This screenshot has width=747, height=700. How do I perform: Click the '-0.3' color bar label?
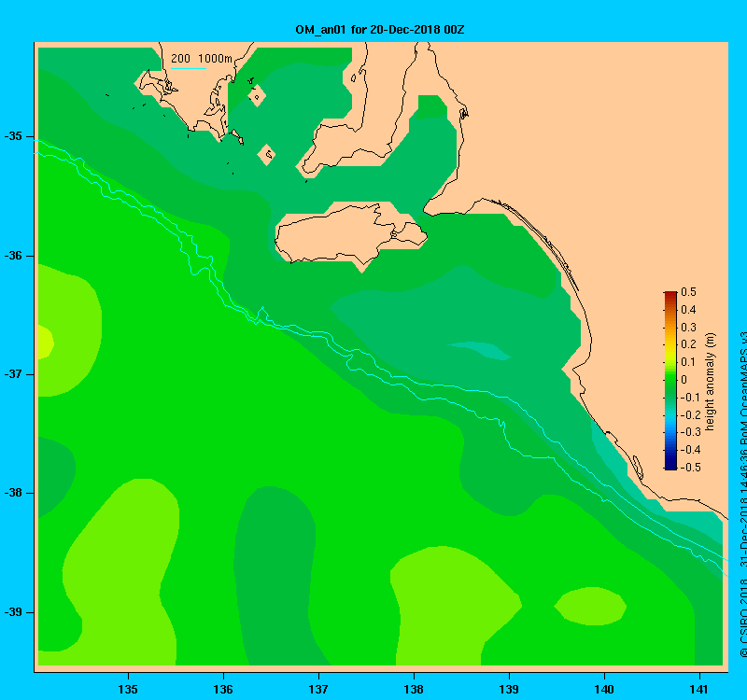(690, 432)
